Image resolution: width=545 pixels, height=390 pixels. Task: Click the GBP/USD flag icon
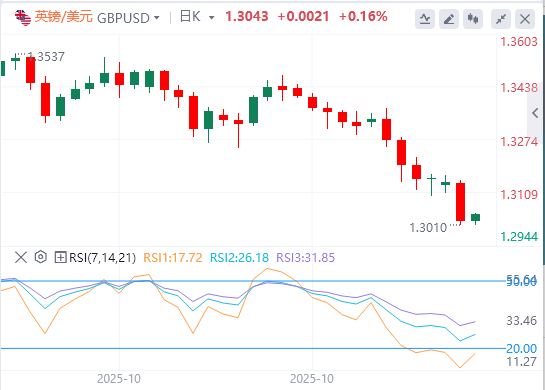23,17
